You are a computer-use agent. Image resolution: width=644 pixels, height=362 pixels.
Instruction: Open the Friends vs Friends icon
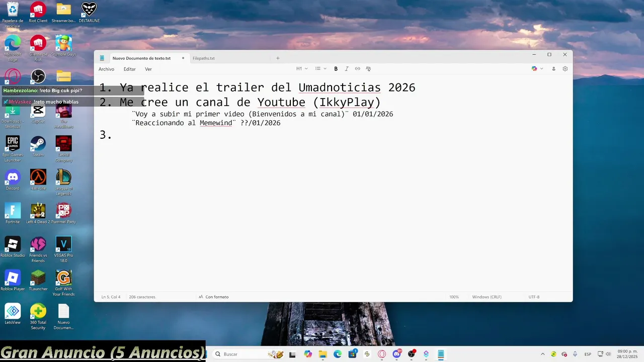coord(38,249)
